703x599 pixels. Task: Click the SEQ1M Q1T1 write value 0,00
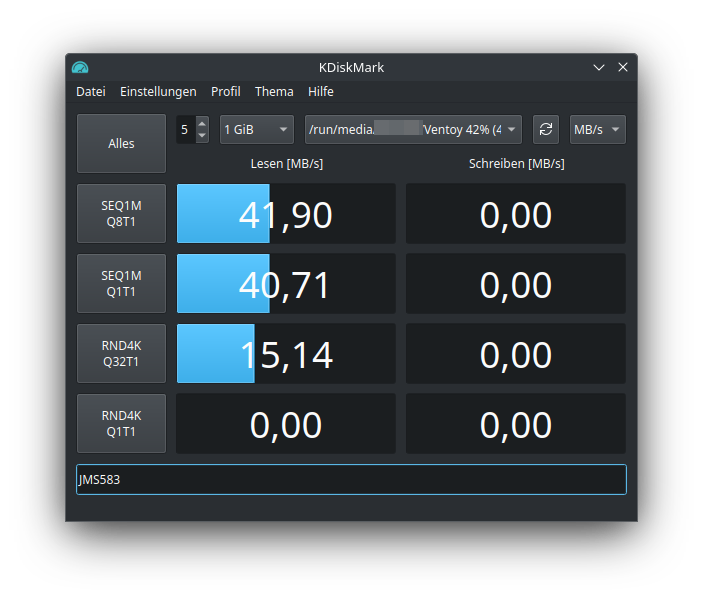pyautogui.click(x=516, y=283)
